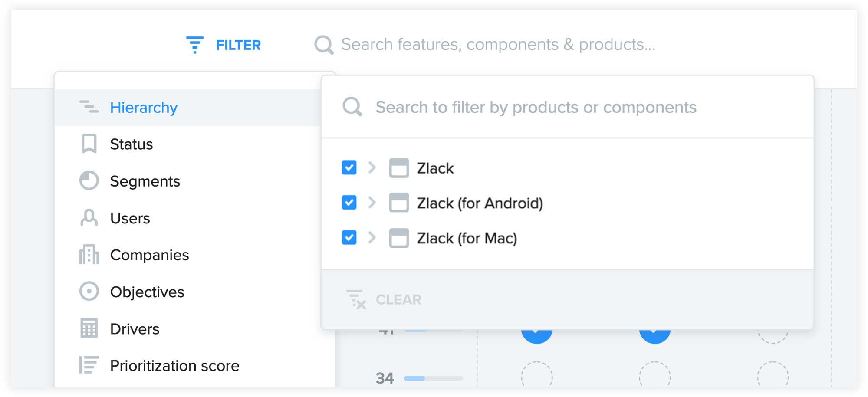The height and width of the screenshot is (397, 868).
Task: Expand Zlack (for Android) components
Action: tap(372, 203)
